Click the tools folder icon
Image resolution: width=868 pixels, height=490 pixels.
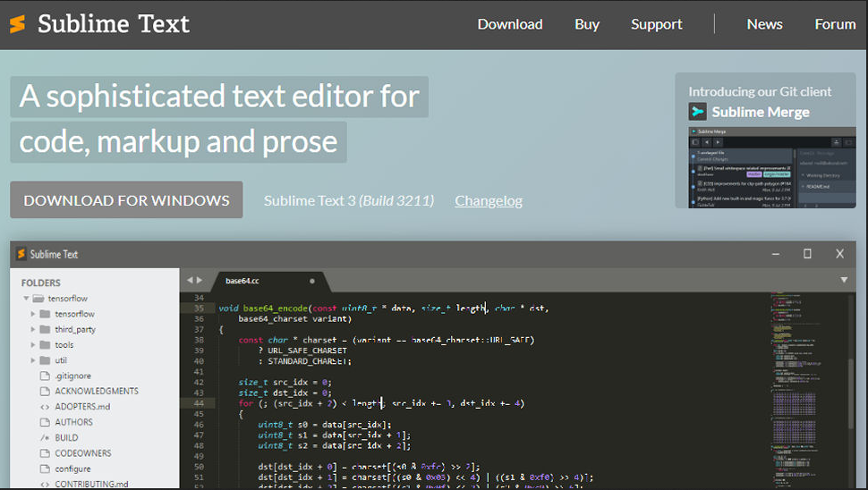coord(46,344)
